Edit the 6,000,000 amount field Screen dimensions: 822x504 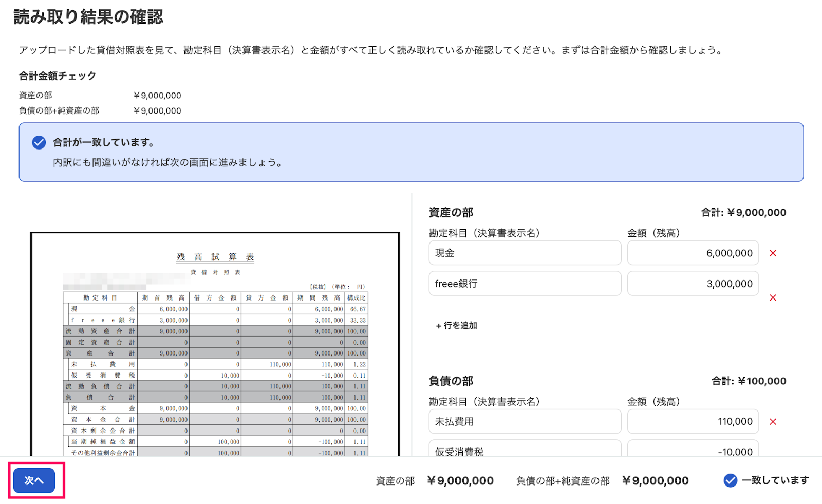tap(693, 253)
